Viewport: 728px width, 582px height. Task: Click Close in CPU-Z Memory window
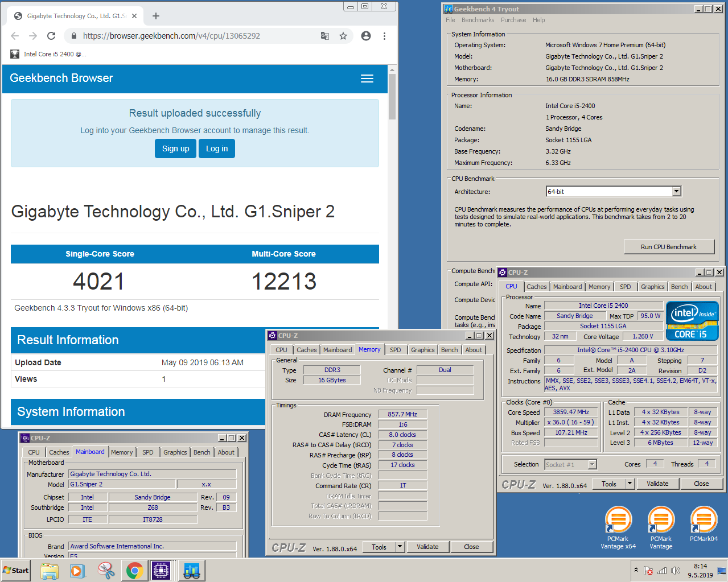471,547
